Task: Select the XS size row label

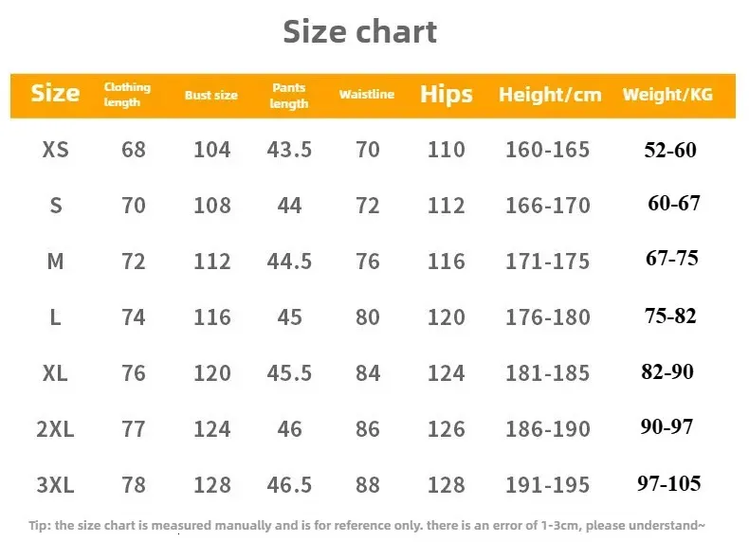Action: click(x=56, y=149)
